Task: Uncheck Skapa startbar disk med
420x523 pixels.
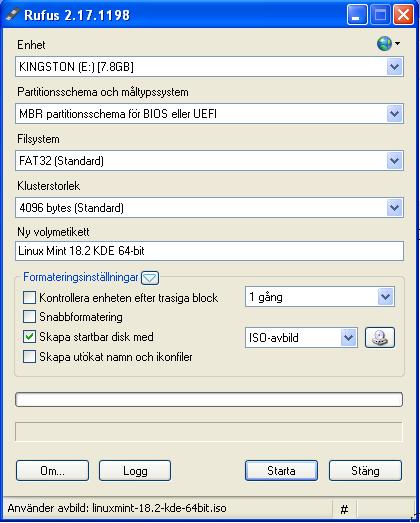Action: tap(29, 337)
